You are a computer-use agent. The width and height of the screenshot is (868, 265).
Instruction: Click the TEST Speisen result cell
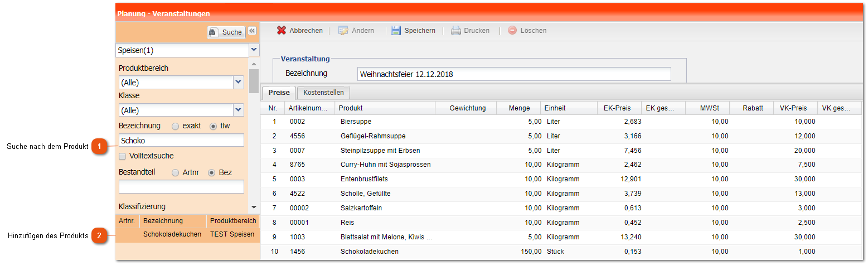(232, 234)
